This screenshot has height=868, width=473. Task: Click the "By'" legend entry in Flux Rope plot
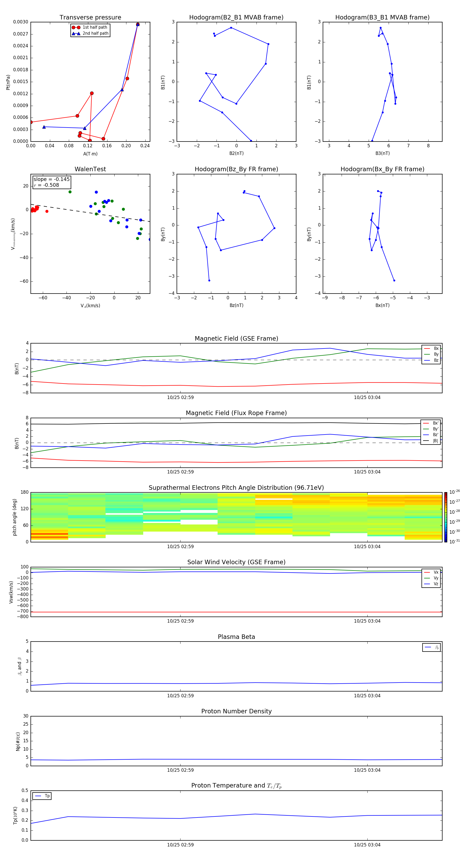431,429
